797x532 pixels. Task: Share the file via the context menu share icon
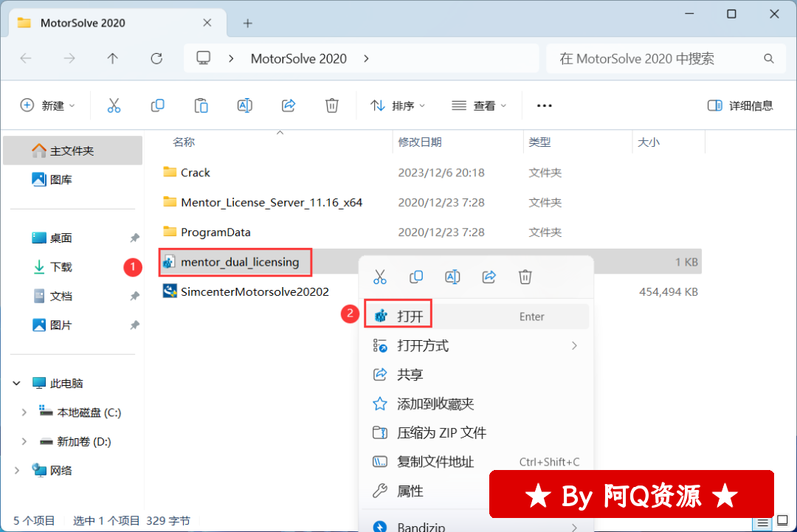click(x=489, y=277)
